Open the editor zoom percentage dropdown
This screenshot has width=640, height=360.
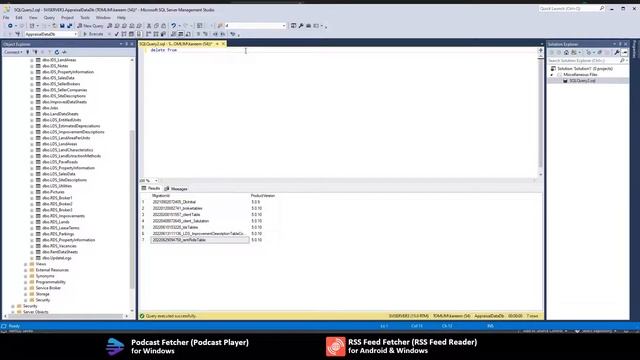156,180
